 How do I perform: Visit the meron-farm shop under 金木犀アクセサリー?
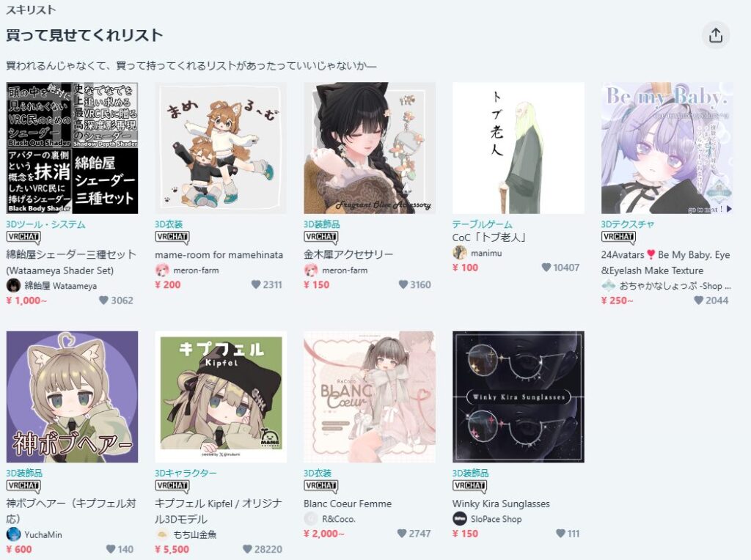(345, 270)
